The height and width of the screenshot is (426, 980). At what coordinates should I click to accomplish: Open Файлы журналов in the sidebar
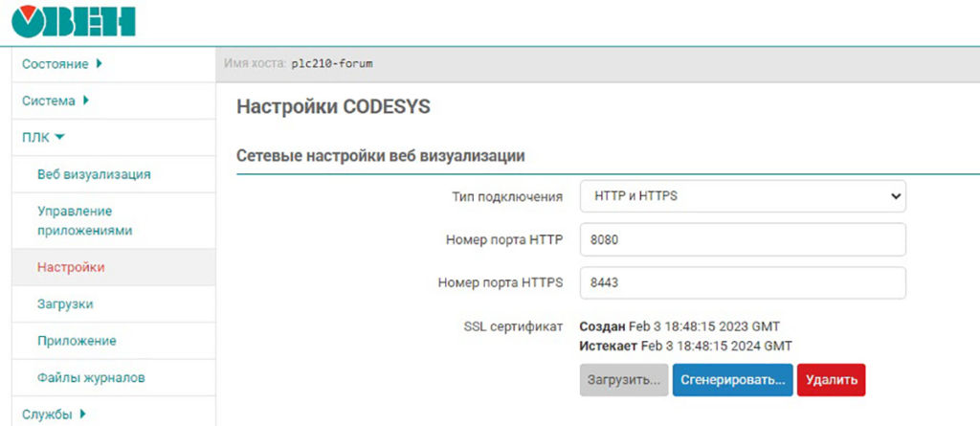[91, 377]
